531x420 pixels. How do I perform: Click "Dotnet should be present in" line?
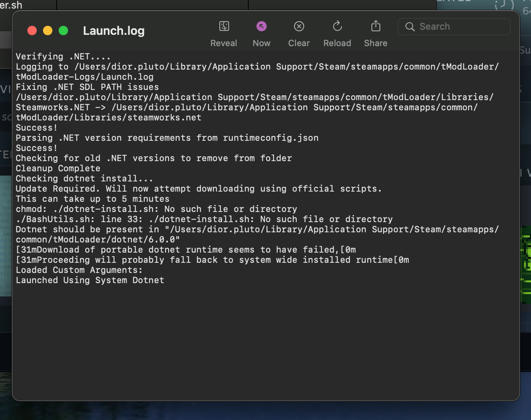257,235
